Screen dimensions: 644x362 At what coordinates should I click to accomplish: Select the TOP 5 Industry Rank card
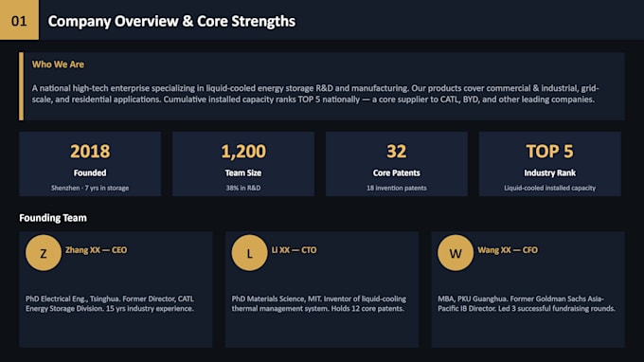pyautogui.click(x=550, y=164)
